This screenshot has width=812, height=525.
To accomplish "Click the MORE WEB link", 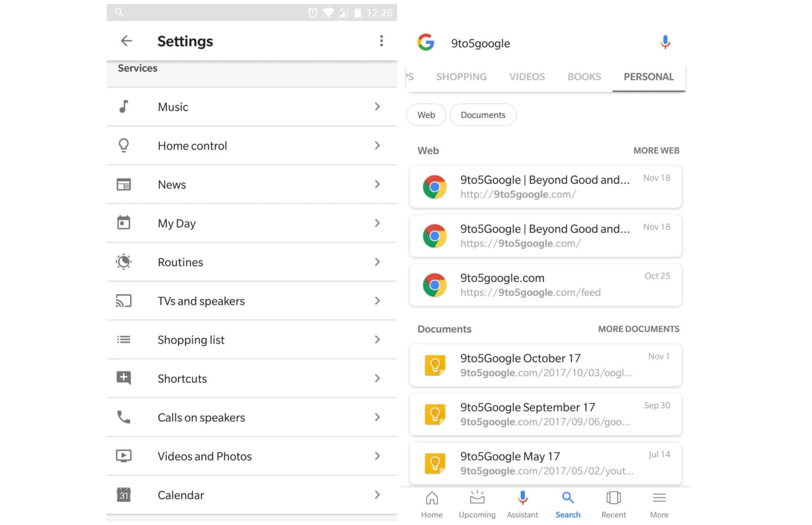I will point(656,151).
